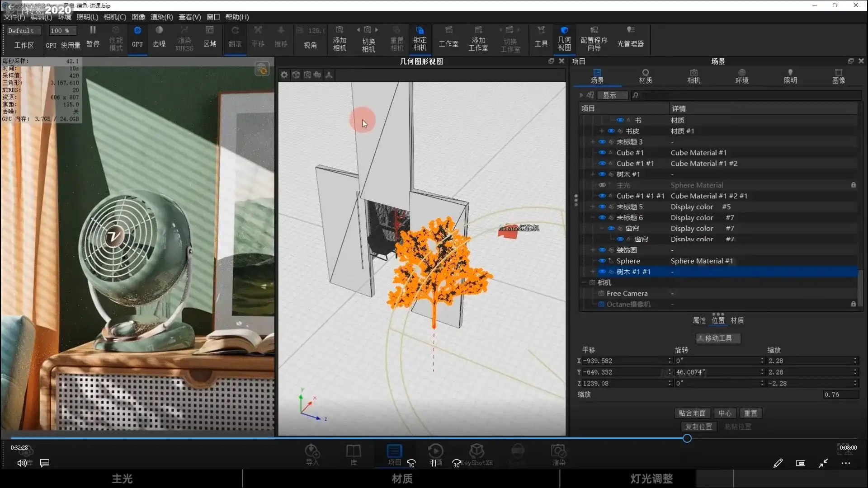Toggle visibility of 装饰画 group
The width and height of the screenshot is (868, 488).
pyautogui.click(x=602, y=250)
